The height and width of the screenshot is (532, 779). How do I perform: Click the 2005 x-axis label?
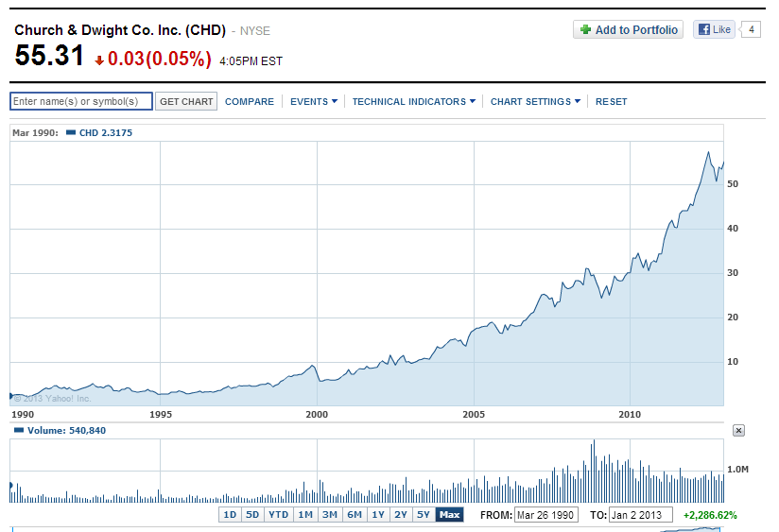[474, 414]
